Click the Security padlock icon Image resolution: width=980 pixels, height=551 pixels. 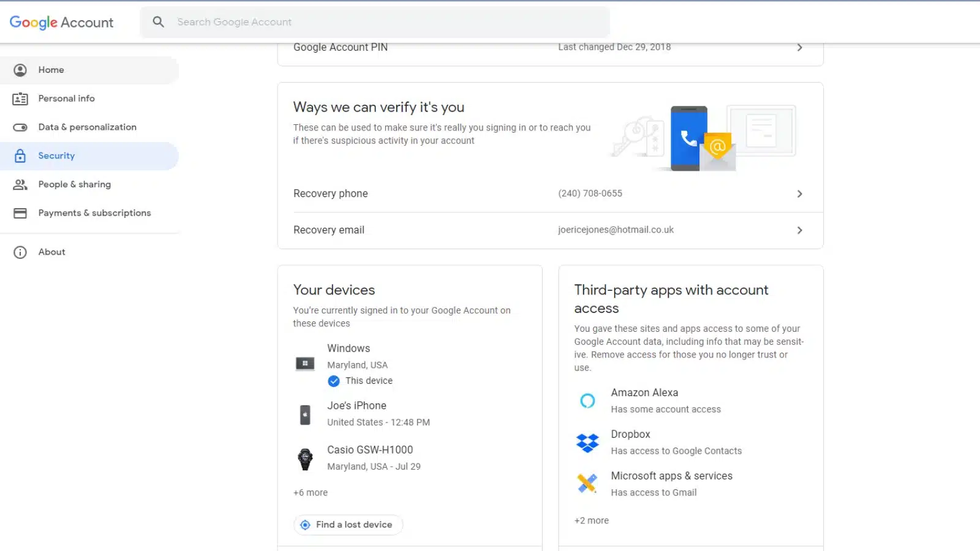tap(20, 156)
